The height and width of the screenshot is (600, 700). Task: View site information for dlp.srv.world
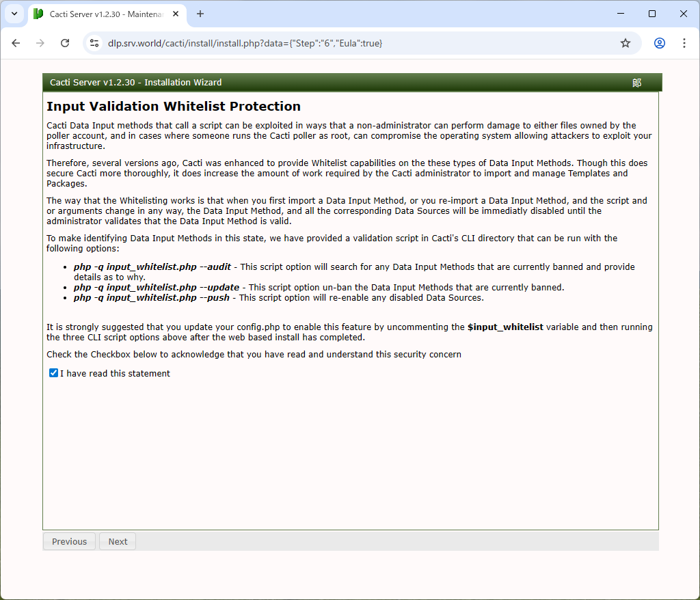pyautogui.click(x=94, y=43)
